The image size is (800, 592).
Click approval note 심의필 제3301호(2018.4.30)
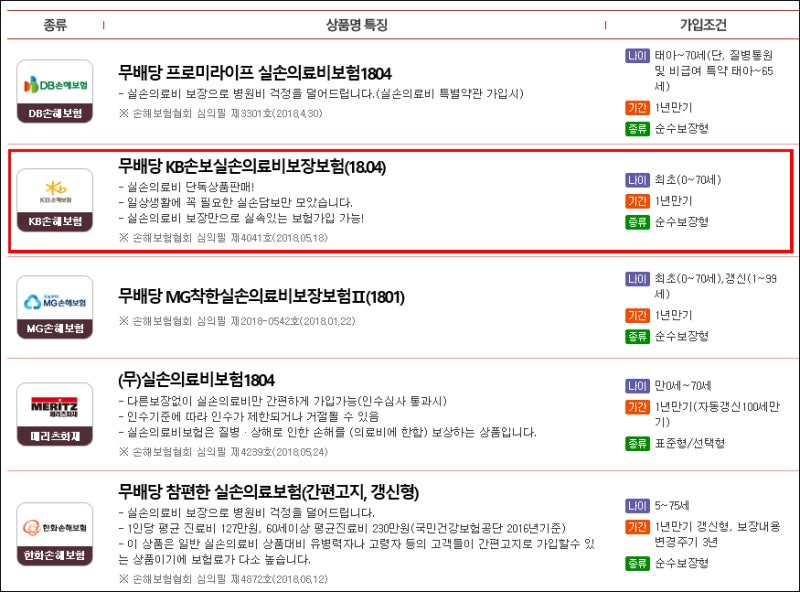(220, 113)
